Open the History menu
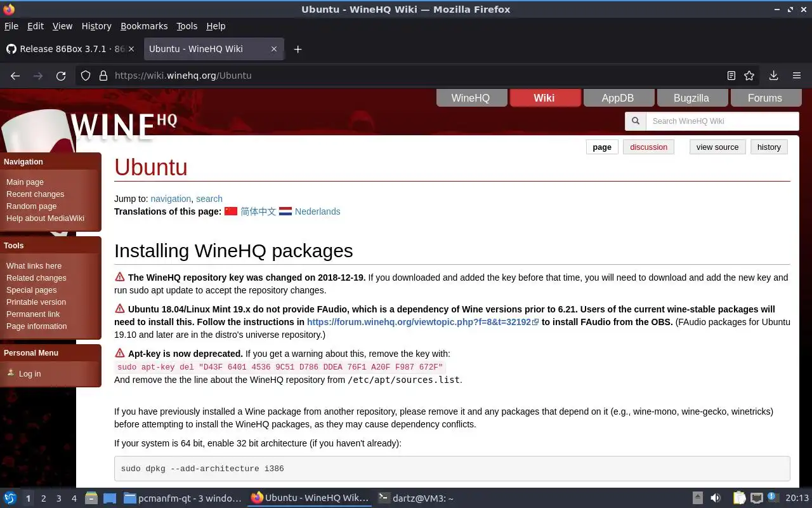This screenshot has height=508, width=812. [96, 26]
